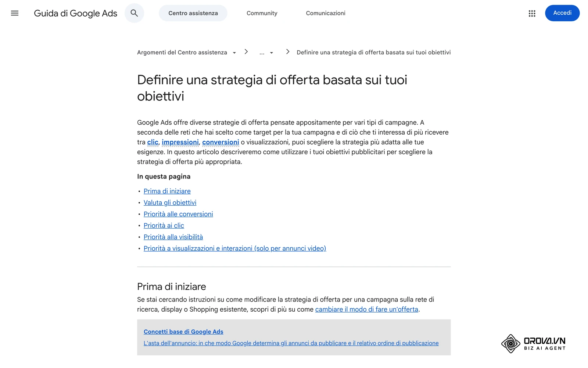The height and width of the screenshot is (368, 588).
Task: Click the In questa pagina heading
Action: point(164,176)
